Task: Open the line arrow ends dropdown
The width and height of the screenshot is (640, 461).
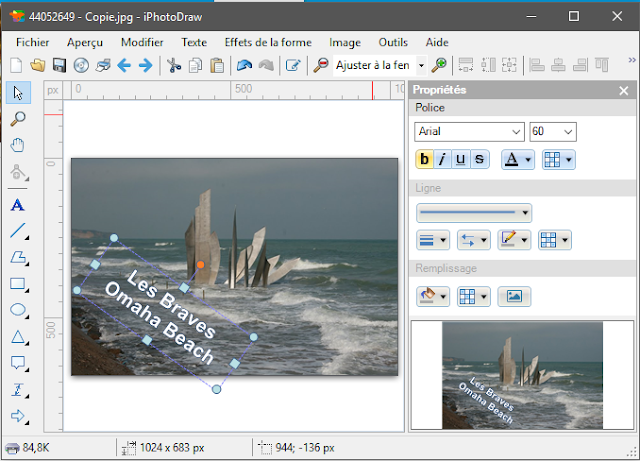Action: (473, 240)
